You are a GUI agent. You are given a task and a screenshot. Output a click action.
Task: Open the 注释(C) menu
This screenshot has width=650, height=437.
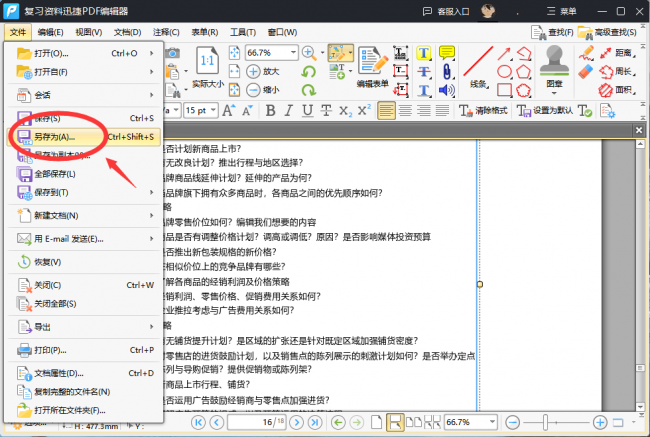(166, 32)
